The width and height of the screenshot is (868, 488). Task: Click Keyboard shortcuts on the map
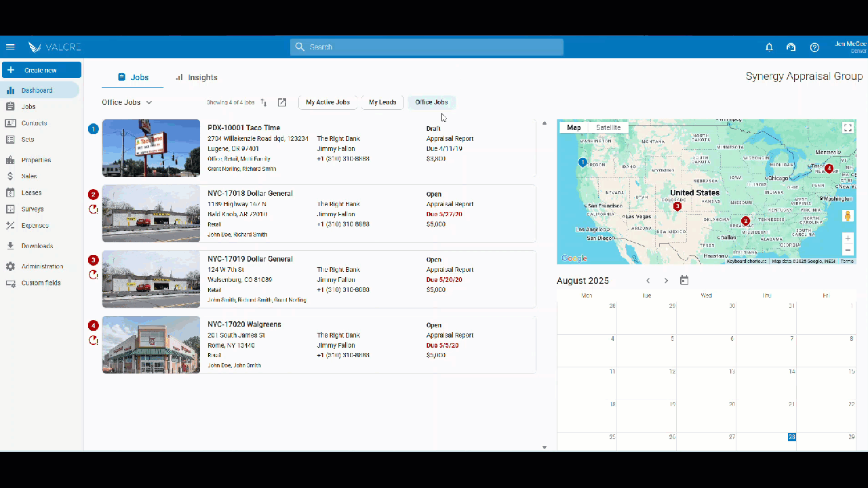746,261
